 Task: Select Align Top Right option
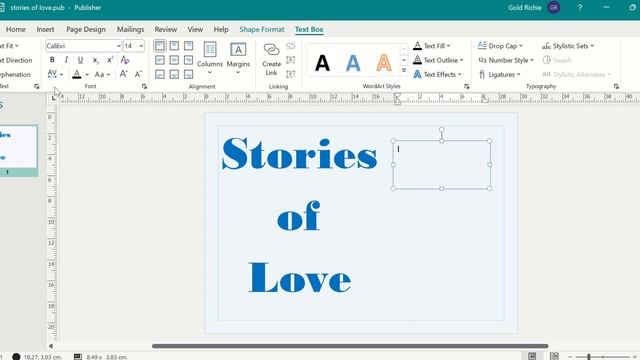[188, 45]
